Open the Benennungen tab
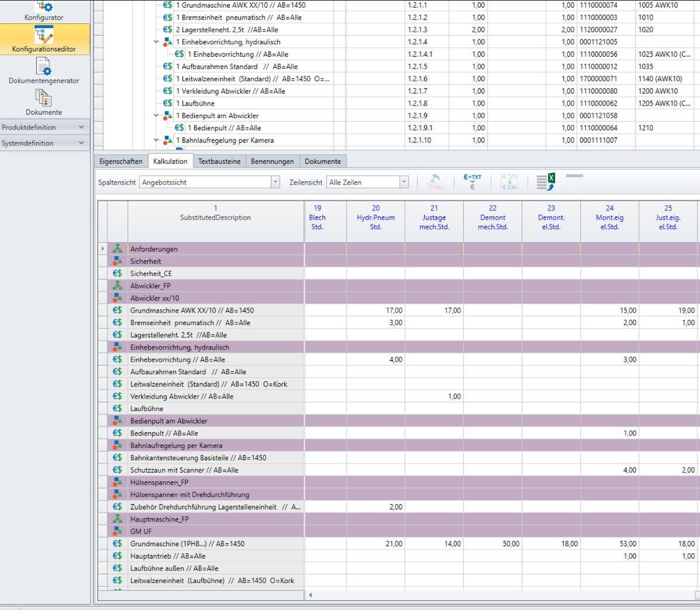The width and height of the screenshot is (700, 610). 272,161
